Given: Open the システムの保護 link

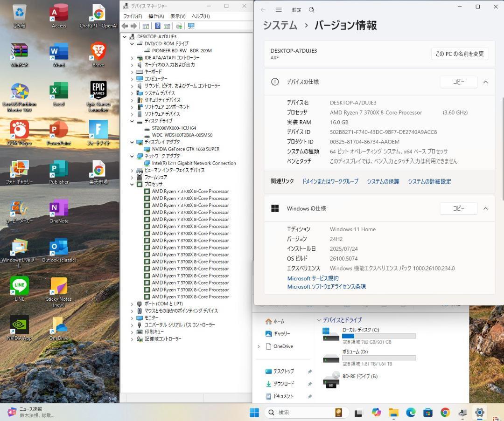Looking at the screenshot, I should click(383, 181).
